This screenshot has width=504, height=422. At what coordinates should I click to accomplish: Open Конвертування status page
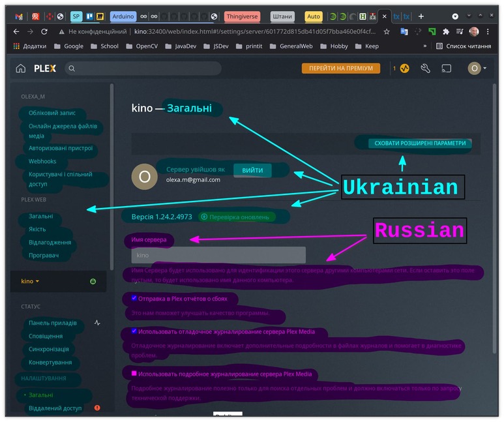(50, 363)
